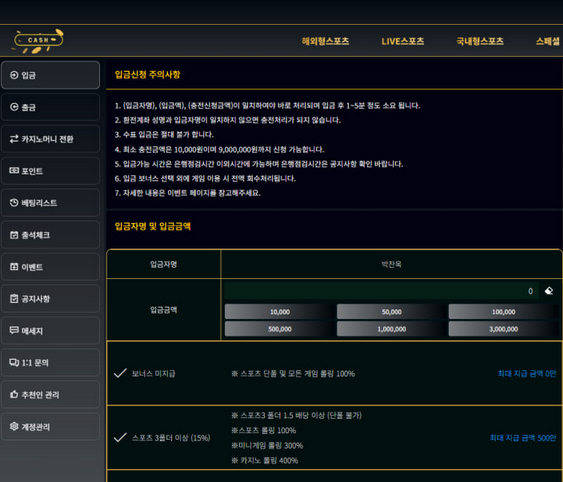Open the 해외형스포츠 menu
Image resolution: width=563 pixels, height=482 pixels.
click(x=325, y=41)
